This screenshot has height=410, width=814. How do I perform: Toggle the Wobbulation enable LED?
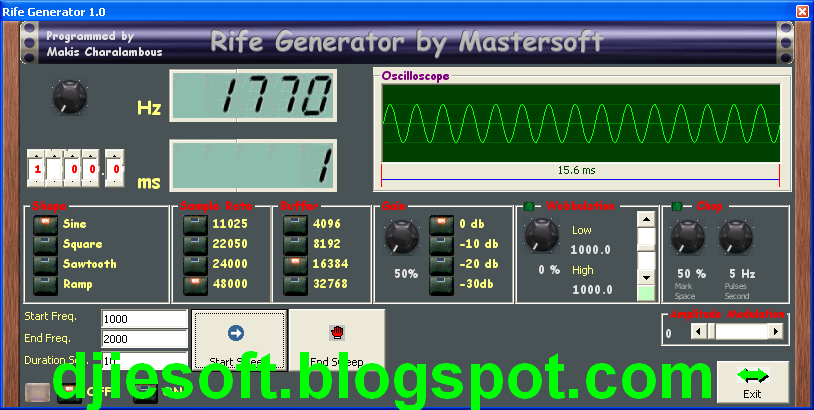528,207
